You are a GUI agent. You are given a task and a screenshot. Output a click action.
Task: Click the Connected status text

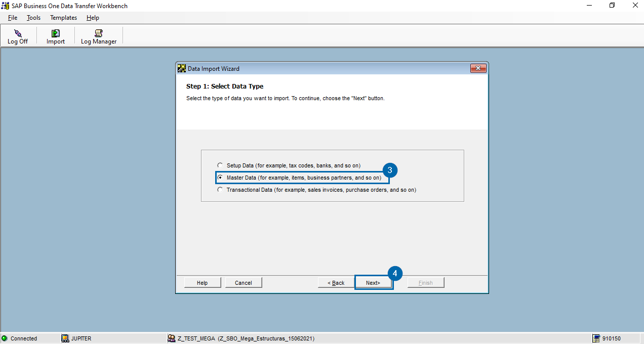pos(24,338)
